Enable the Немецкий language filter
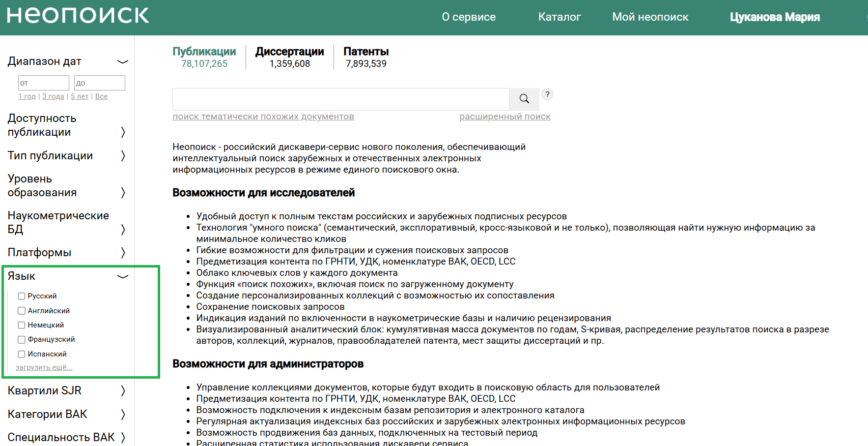This screenshot has height=446, width=868. click(22, 325)
